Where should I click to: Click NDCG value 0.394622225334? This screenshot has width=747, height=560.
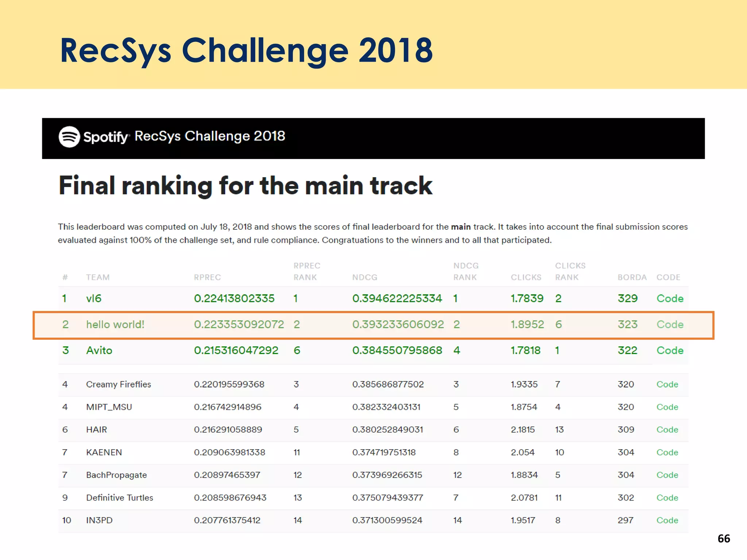click(397, 298)
